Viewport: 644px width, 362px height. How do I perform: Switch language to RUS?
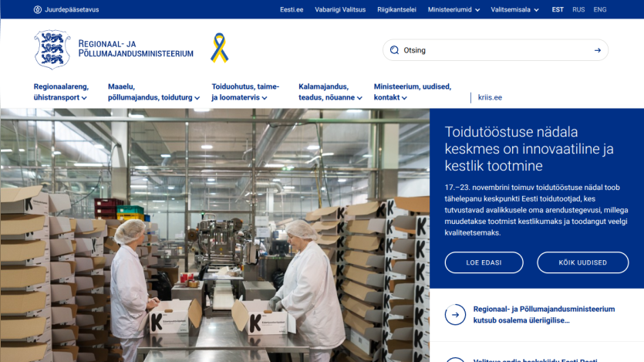(578, 9)
